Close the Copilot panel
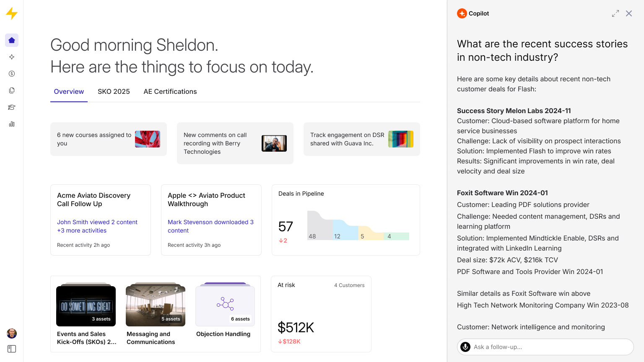The image size is (644, 362). [629, 13]
